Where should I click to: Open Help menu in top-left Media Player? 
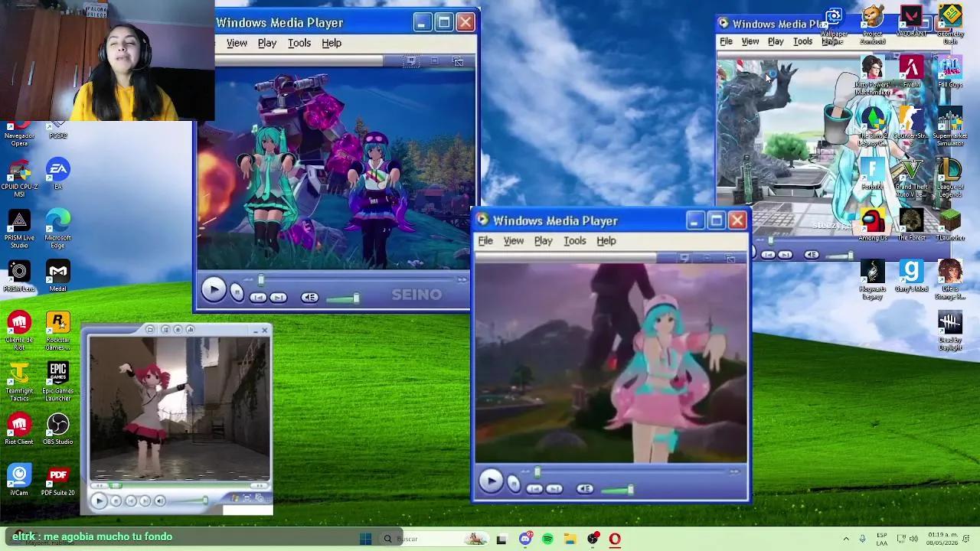tap(332, 43)
